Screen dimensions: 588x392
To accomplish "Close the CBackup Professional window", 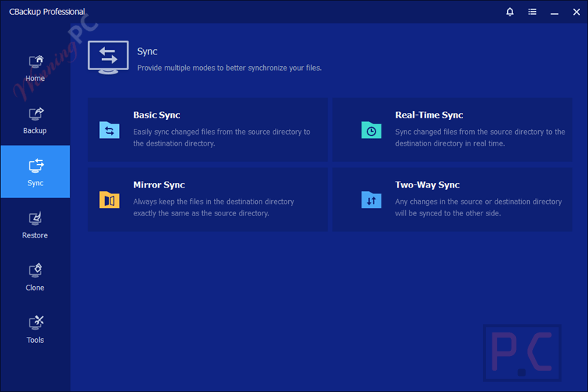I will pyautogui.click(x=576, y=12).
